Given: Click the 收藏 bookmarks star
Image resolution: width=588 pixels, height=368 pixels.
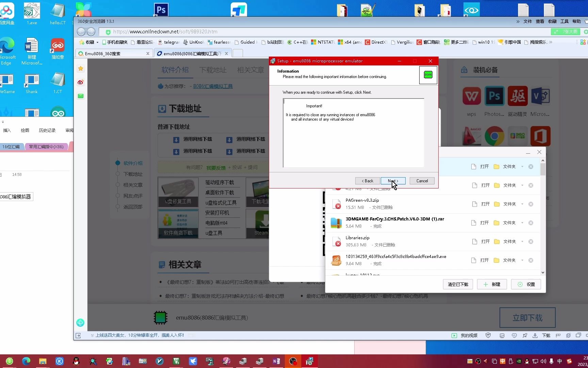Looking at the screenshot, I should click(82, 42).
